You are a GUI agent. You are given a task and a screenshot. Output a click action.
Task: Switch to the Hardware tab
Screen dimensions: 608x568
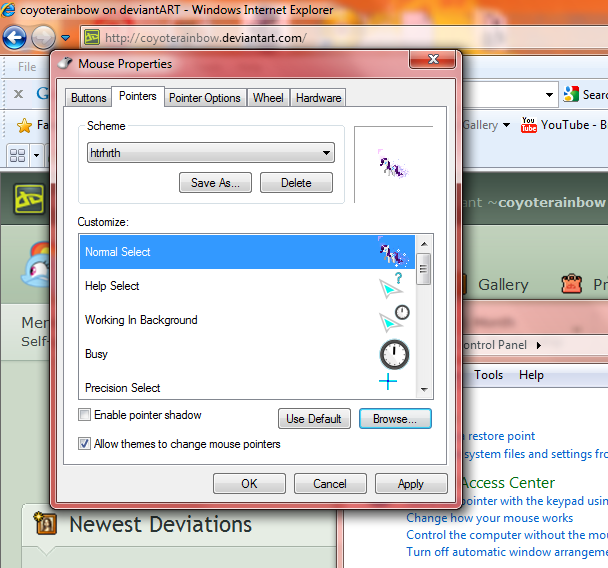click(318, 98)
